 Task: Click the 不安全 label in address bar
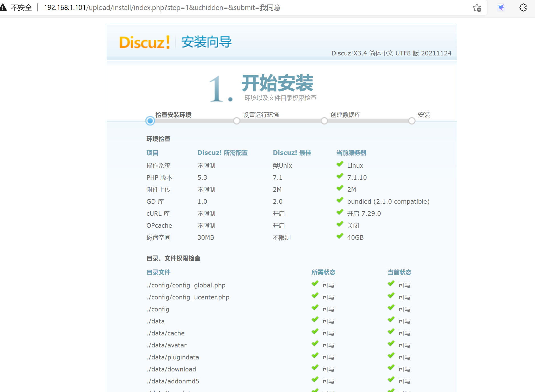pos(21,8)
